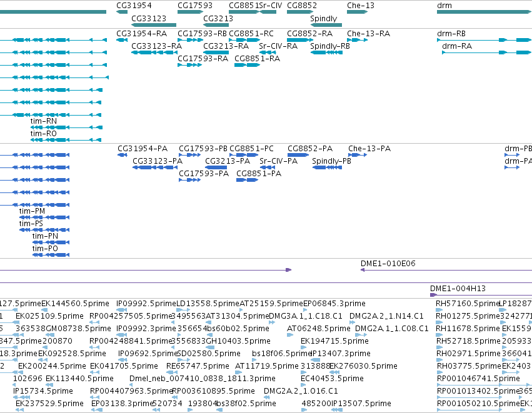The width and height of the screenshot is (532, 413).
Task: Select the CG8852-RA transcript label
Action: click(310, 34)
